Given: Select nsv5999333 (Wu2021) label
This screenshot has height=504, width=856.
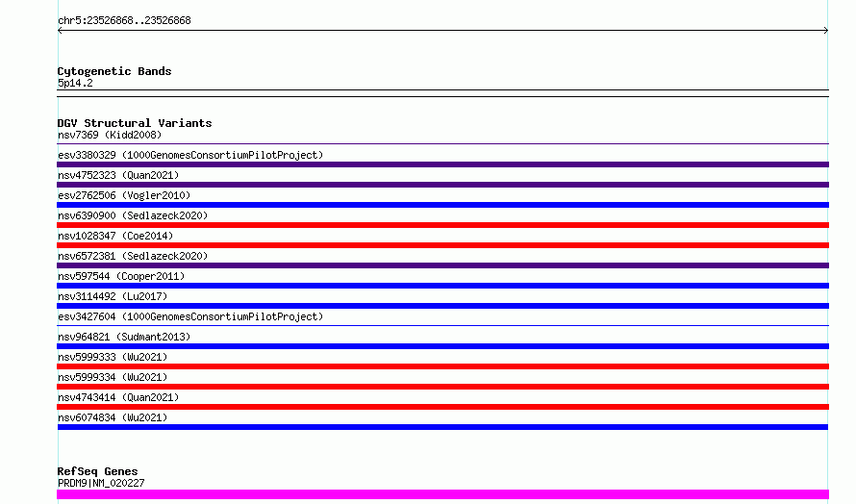Looking at the screenshot, I should 113,357.
